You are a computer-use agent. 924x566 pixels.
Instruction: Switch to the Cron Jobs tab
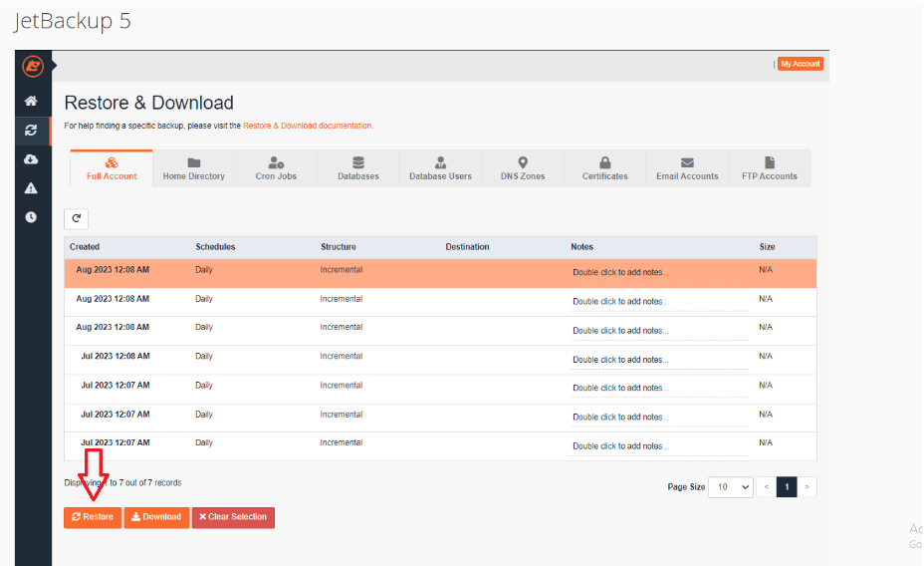[x=276, y=168]
